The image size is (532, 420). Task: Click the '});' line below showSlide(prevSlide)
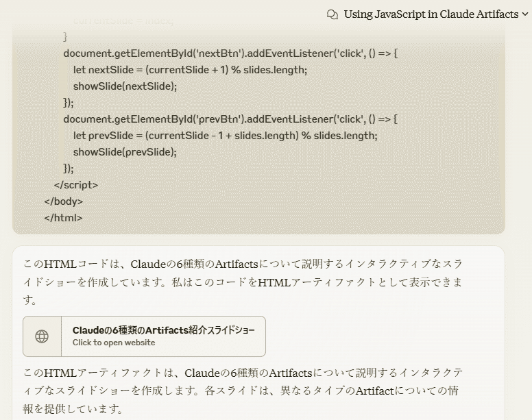[68, 168]
